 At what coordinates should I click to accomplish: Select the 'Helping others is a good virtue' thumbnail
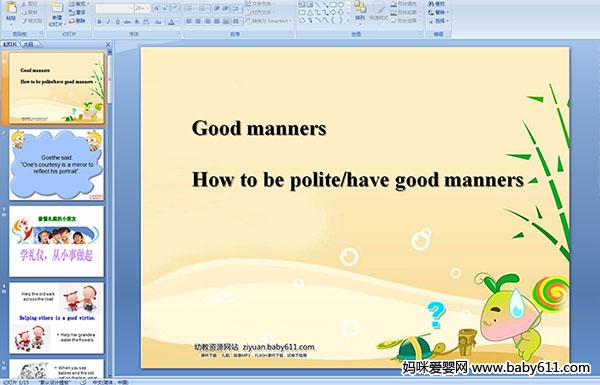tap(57, 318)
